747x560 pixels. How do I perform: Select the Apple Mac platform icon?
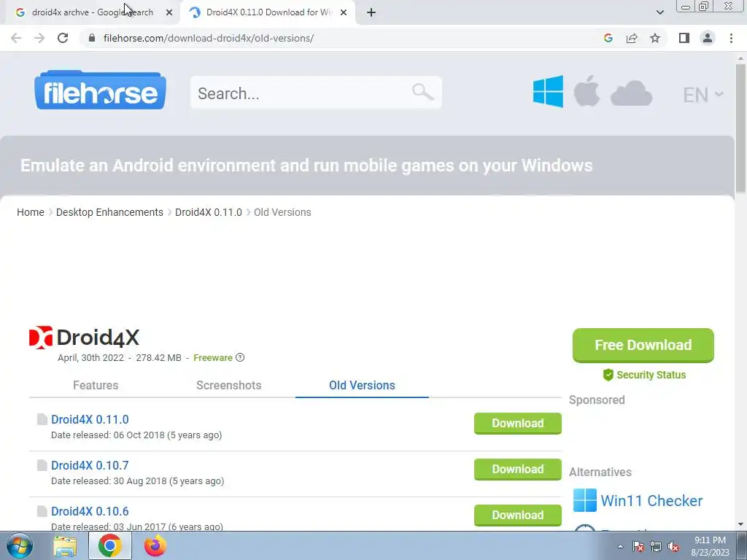(587, 90)
